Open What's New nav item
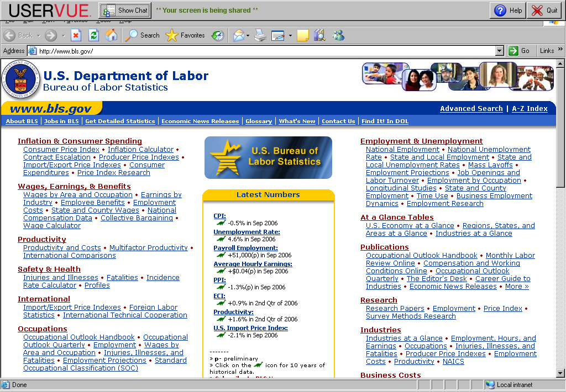This screenshot has height=392, width=566. [x=297, y=121]
